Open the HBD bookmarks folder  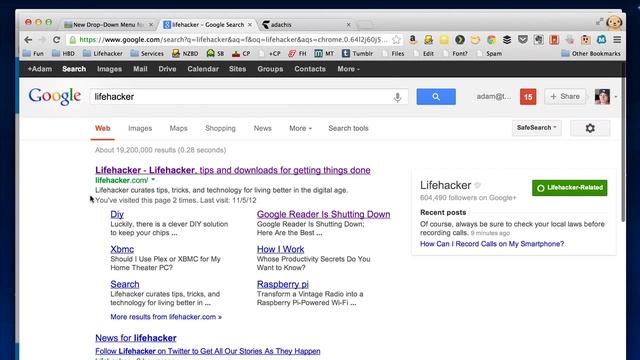pyautogui.click(x=64, y=53)
